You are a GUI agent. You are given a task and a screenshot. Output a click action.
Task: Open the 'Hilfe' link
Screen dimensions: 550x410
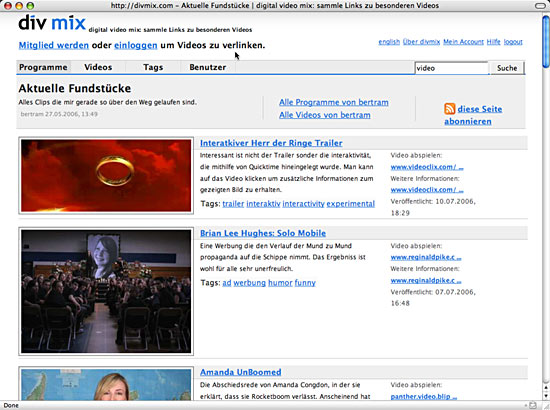[x=494, y=42]
